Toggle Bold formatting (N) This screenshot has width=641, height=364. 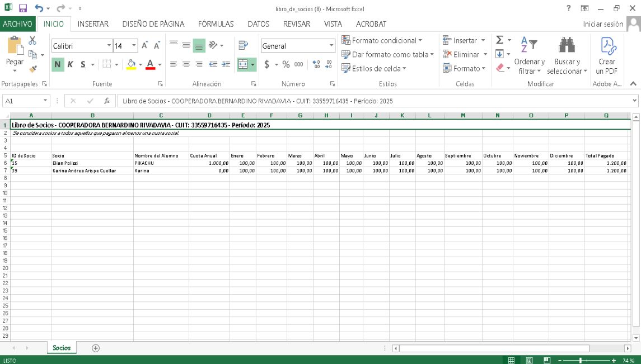[58, 64]
